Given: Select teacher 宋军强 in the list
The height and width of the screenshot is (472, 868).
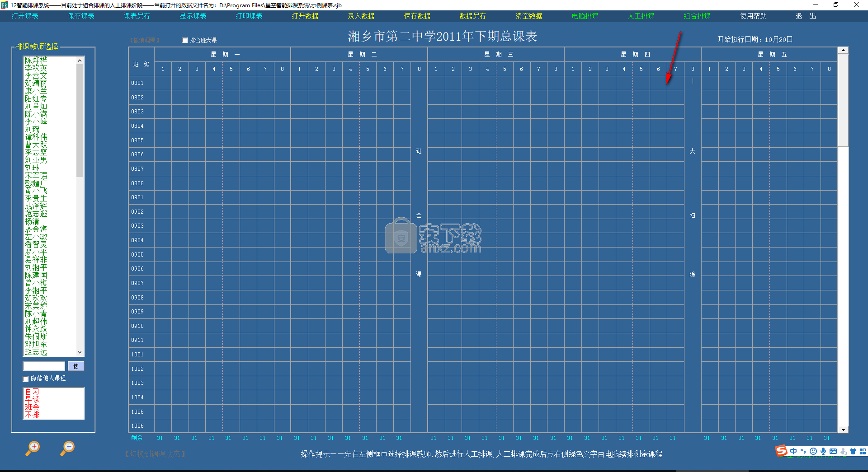Looking at the screenshot, I should 36,175.
